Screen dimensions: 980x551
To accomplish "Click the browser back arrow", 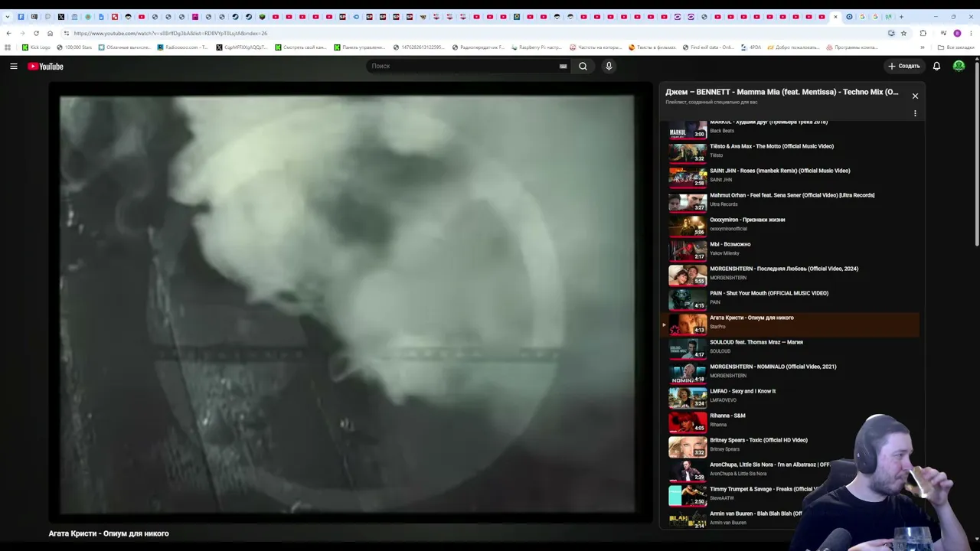I will (x=8, y=33).
